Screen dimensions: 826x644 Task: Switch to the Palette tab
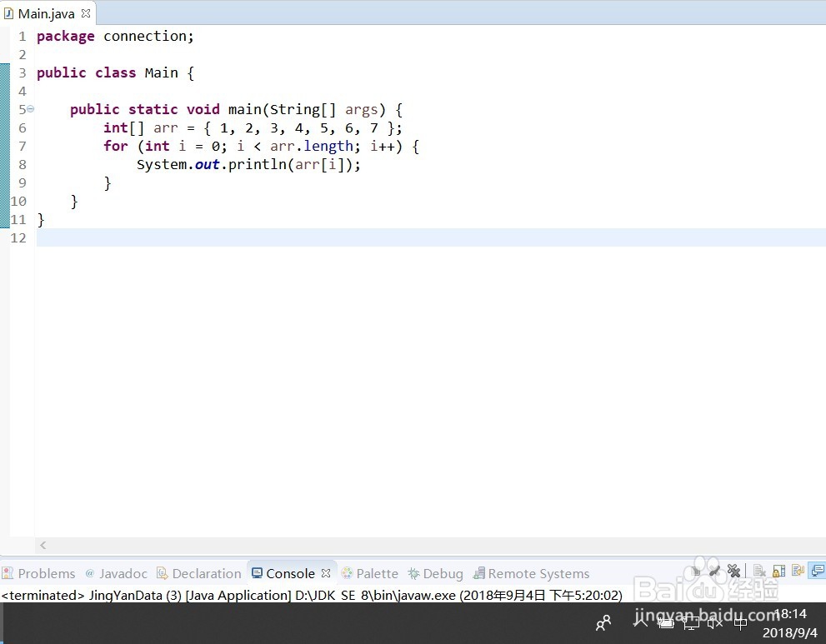(370, 573)
